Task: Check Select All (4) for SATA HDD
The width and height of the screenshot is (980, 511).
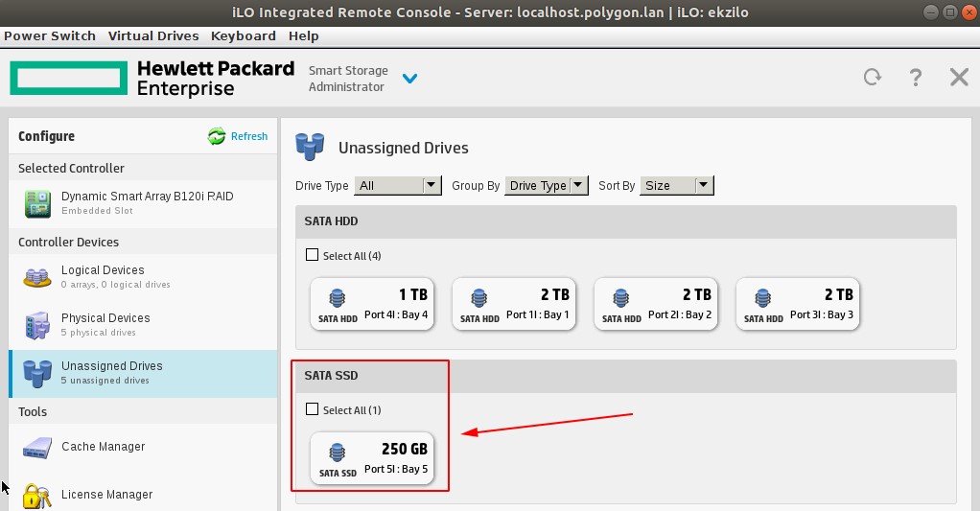Action: tap(312, 255)
